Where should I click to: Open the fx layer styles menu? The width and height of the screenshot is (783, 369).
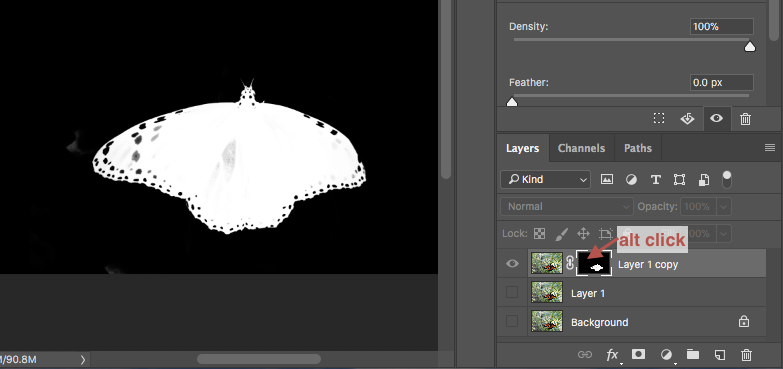pos(613,355)
